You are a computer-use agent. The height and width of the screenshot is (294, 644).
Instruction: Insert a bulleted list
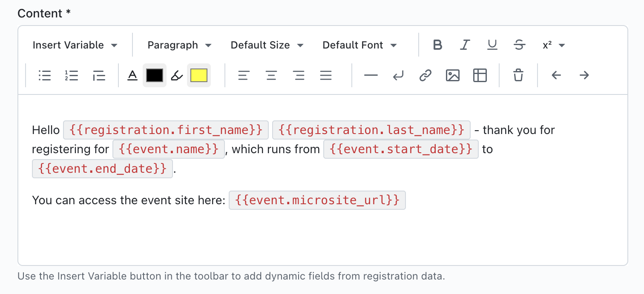44,75
